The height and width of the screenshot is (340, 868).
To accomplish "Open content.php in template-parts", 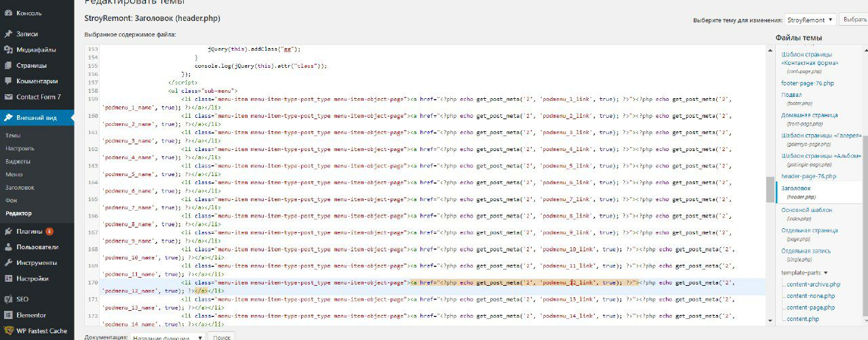I will (x=803, y=319).
